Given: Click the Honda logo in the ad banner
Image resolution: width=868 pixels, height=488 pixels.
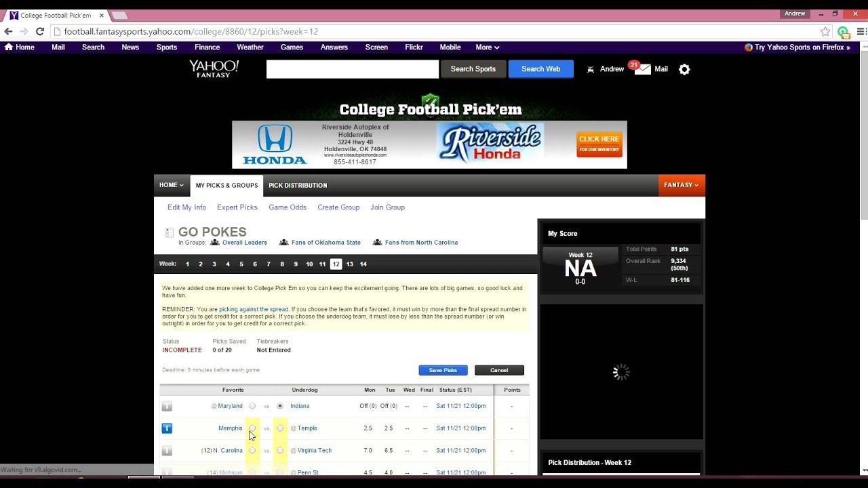Looking at the screenshot, I should pyautogui.click(x=275, y=145).
